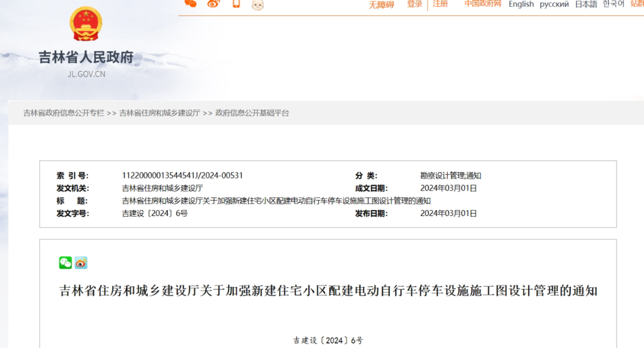Share article via green WeChat icon
Image resolution: width=644 pixels, height=348 pixels.
pos(66,263)
